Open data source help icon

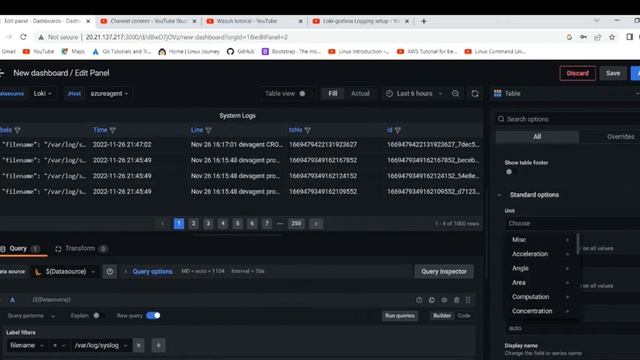[110, 271]
